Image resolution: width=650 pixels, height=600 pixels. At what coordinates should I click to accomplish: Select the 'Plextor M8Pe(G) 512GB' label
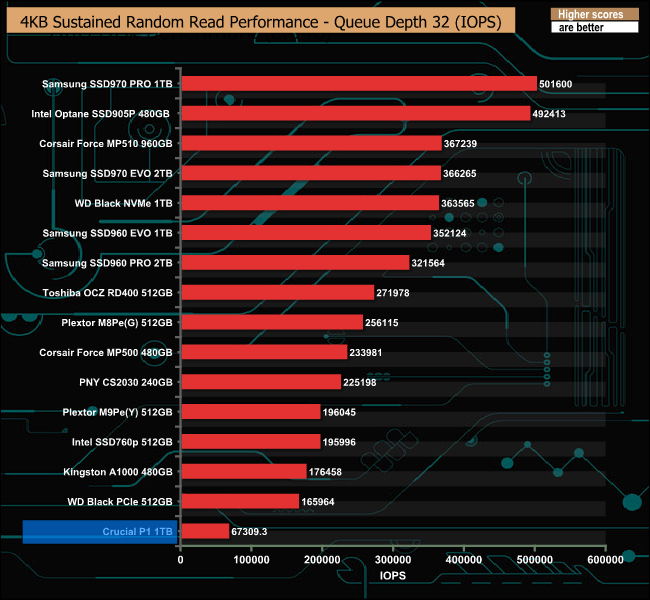point(117,323)
